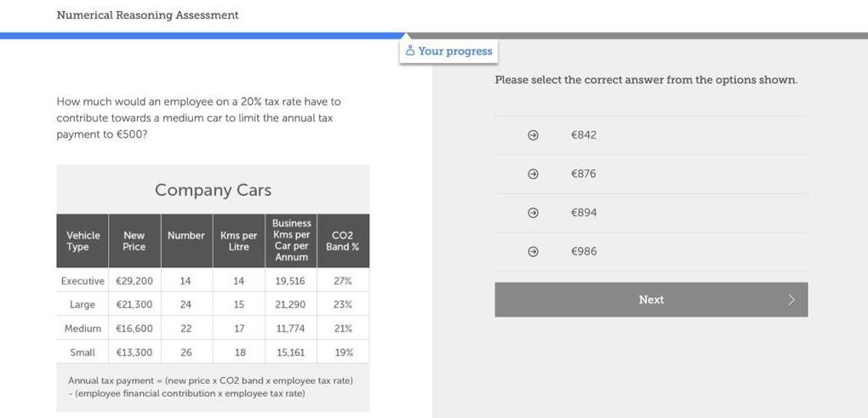Choose the €876 answer text
The image size is (868, 418).
[584, 174]
